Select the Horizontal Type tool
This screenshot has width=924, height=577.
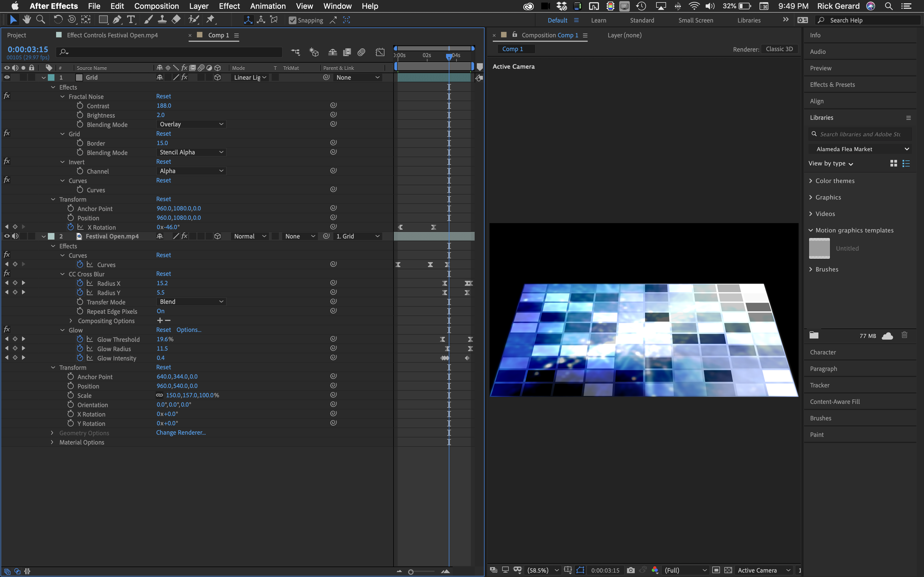click(131, 20)
